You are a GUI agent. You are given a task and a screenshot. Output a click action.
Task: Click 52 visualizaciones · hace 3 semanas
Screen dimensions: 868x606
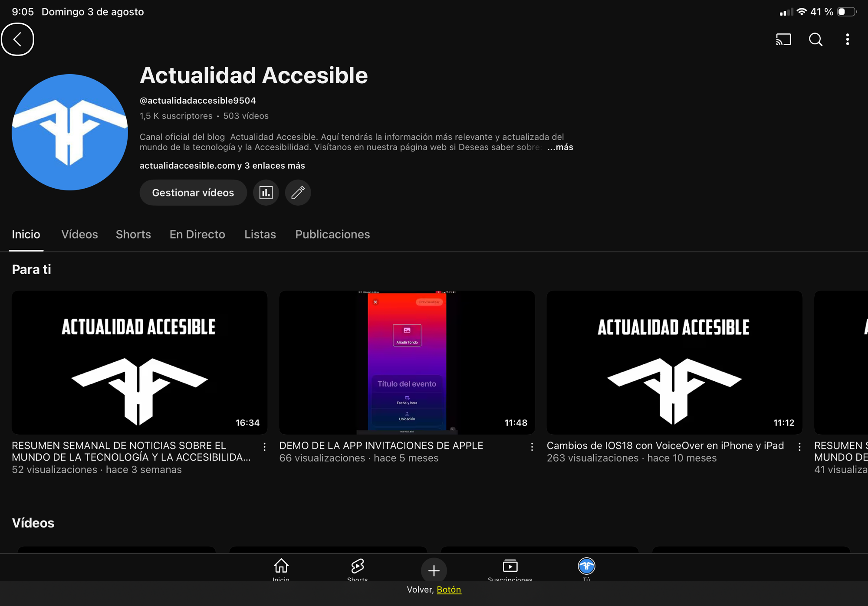(96, 470)
